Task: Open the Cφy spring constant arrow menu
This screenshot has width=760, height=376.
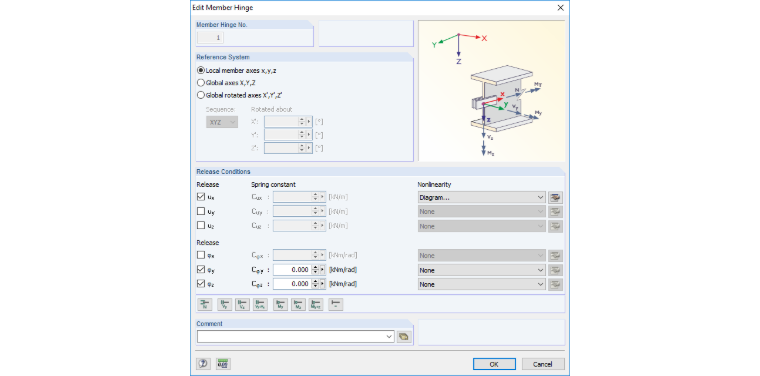Action: pos(323,270)
